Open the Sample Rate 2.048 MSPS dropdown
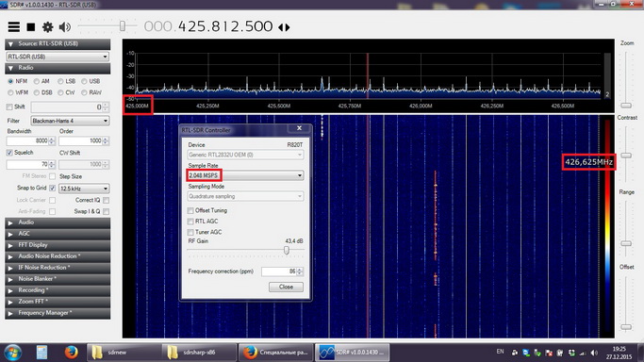 point(245,175)
